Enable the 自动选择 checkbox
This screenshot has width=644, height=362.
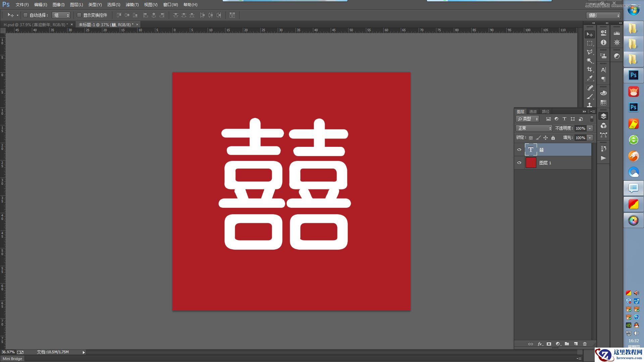pos(25,15)
